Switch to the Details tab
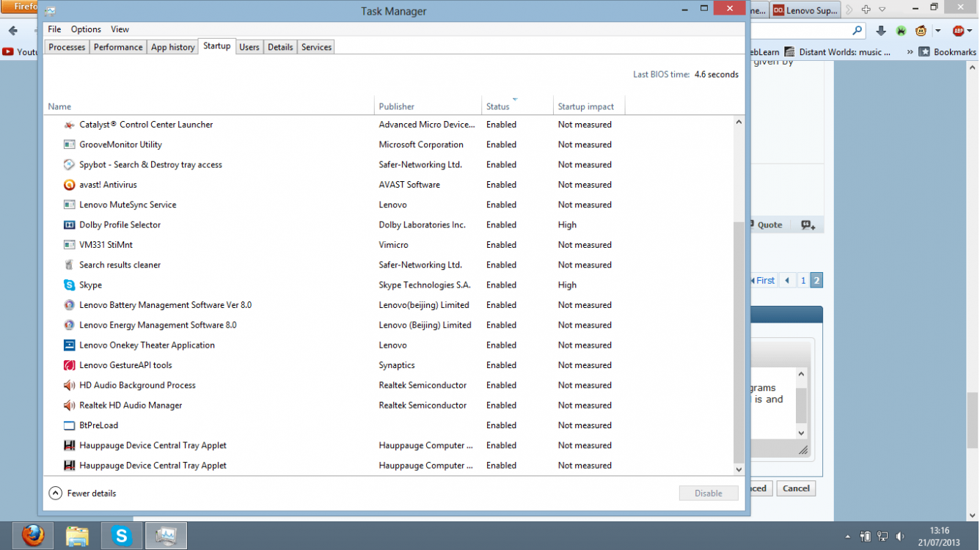Screen dimensions: 980x550 (280, 47)
